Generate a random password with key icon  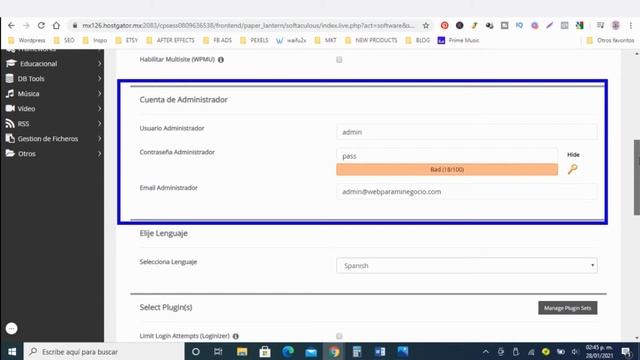[x=573, y=169]
